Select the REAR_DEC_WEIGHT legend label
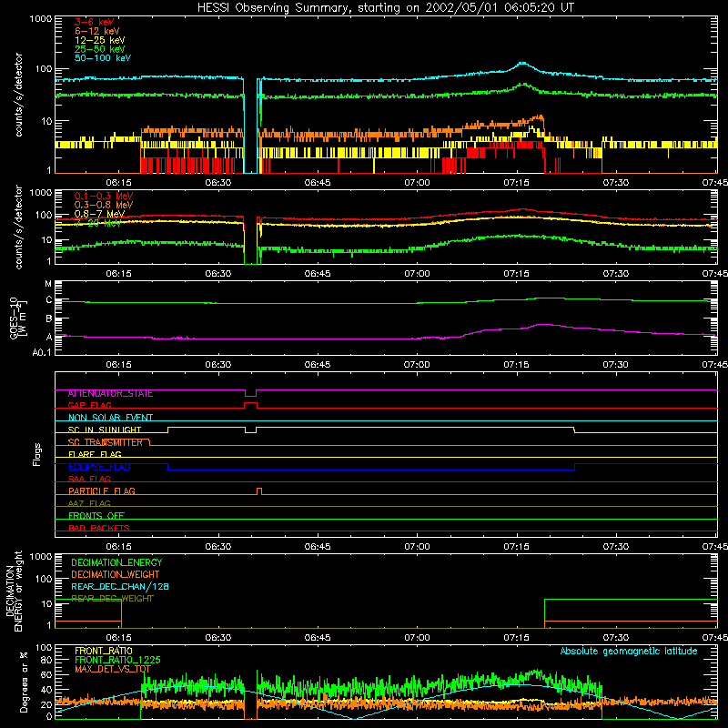 tap(112, 599)
